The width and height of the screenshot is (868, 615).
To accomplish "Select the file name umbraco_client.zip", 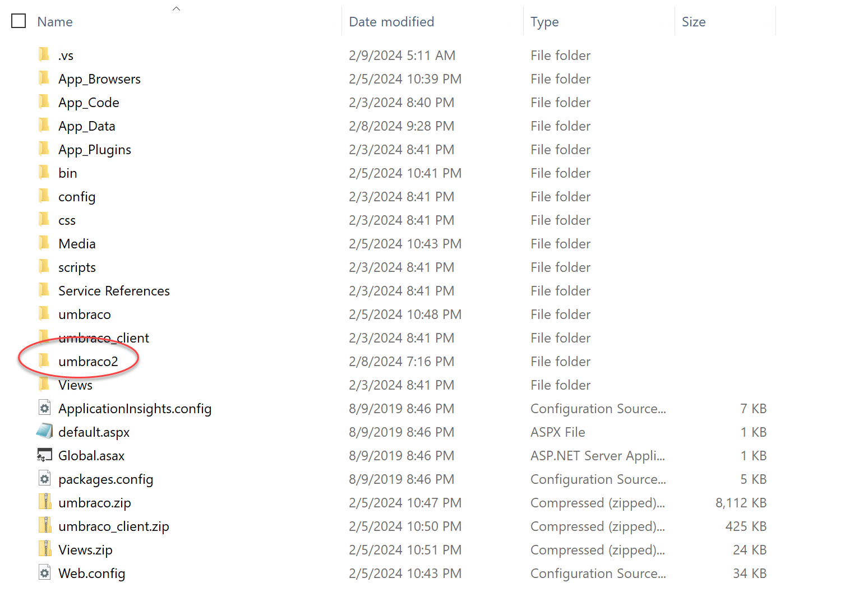I will click(x=113, y=526).
